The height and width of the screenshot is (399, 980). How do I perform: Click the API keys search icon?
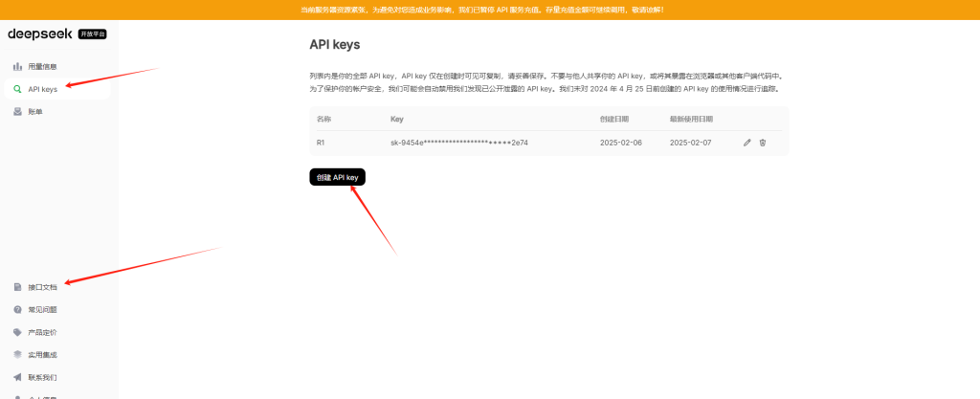pos(18,89)
